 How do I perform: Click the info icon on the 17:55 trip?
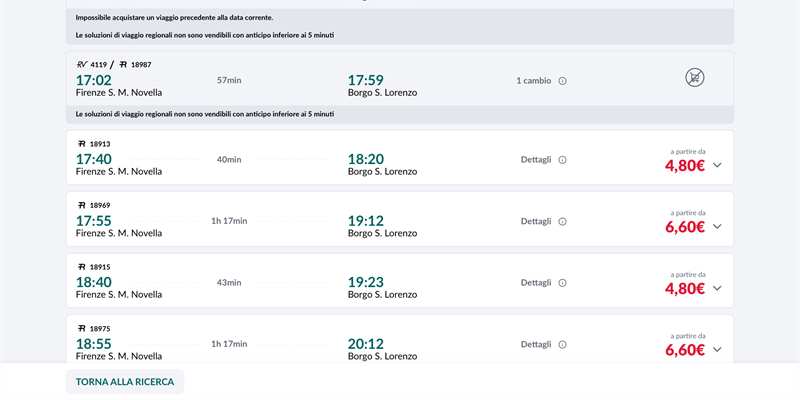[x=562, y=222]
